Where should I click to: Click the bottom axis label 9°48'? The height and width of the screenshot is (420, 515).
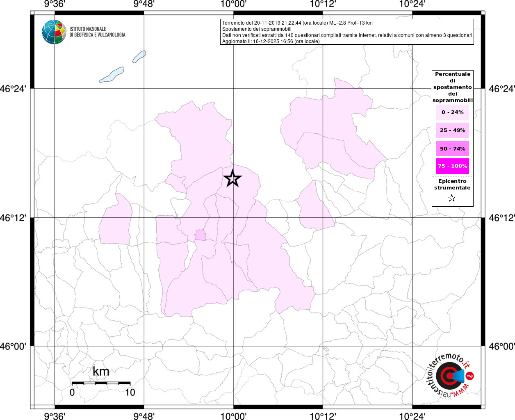tap(144, 416)
